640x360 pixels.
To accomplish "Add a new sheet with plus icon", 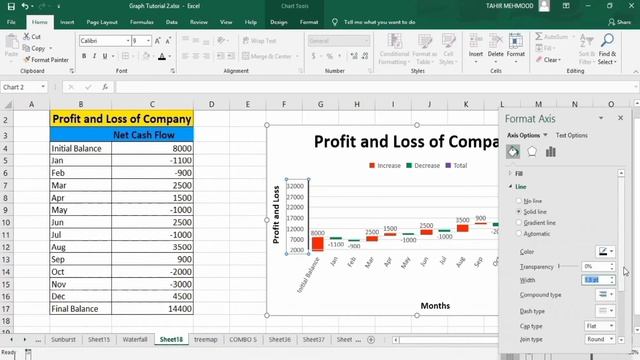I will [371, 340].
